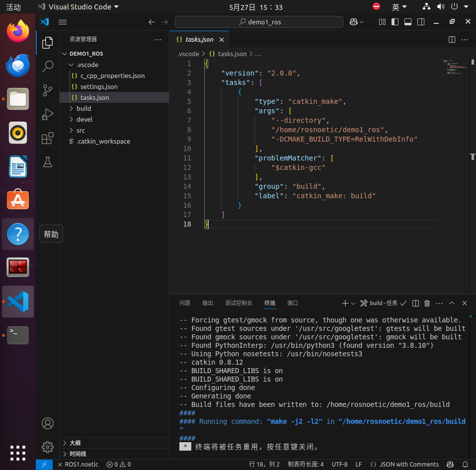Image resolution: width=476 pixels, height=470 pixels.
Task: Click the editor minimap preview
Action: (x=454, y=68)
